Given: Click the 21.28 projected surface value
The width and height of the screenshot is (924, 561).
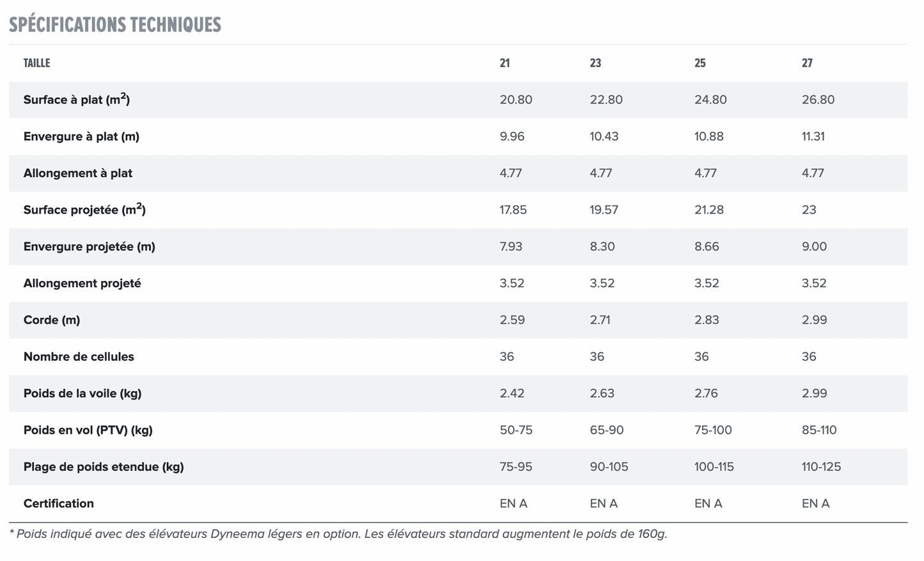Looking at the screenshot, I should tap(709, 210).
